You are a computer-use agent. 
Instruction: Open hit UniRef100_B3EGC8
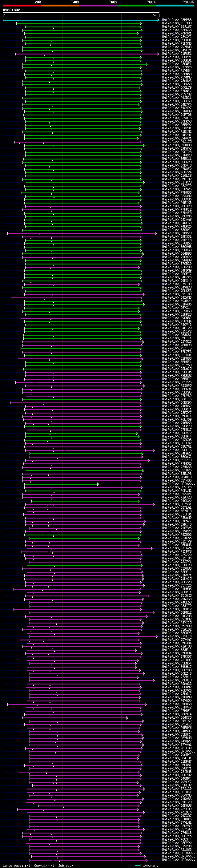177,30
